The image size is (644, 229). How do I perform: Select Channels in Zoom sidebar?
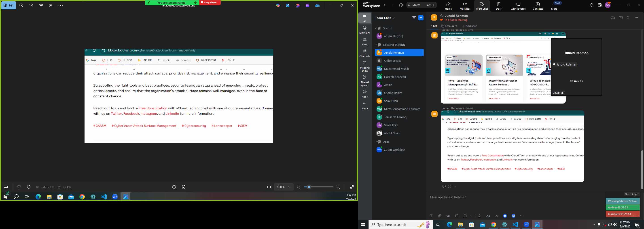click(x=365, y=53)
